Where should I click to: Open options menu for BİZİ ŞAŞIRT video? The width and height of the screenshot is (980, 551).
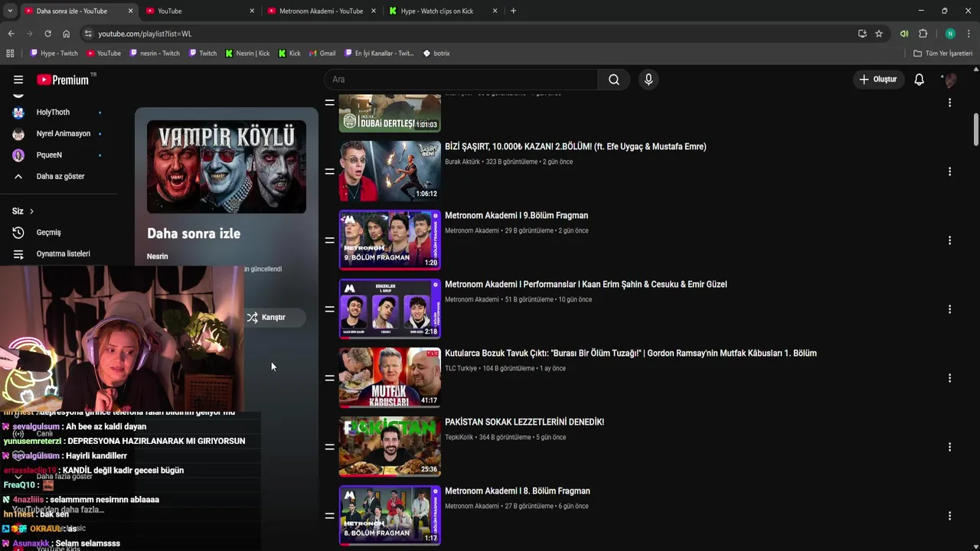coord(949,171)
